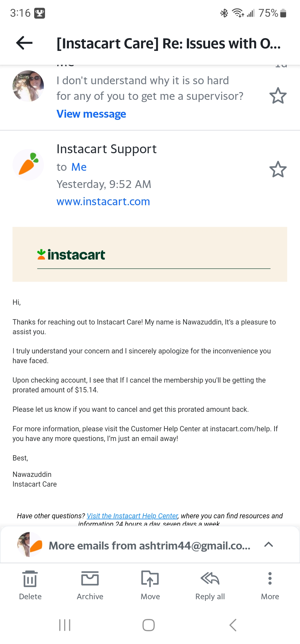Open the View message link
300x644 pixels.
[x=91, y=114]
